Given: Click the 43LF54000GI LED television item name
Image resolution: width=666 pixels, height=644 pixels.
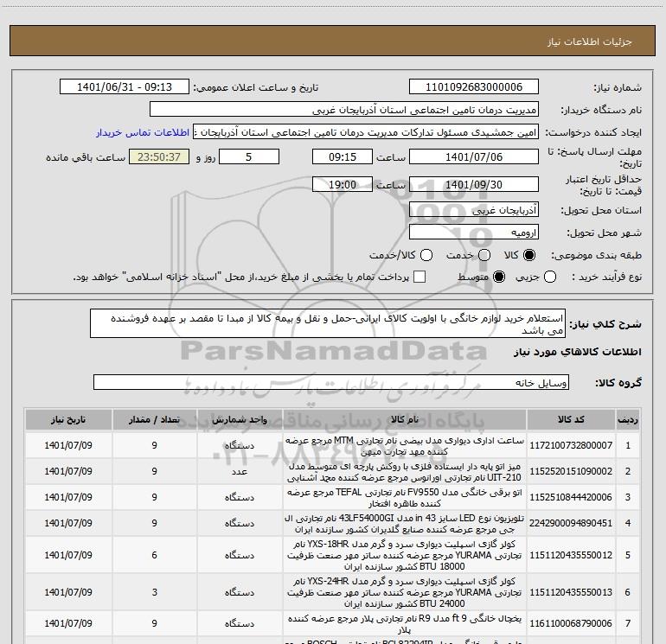Looking at the screenshot, I should click(x=405, y=524).
